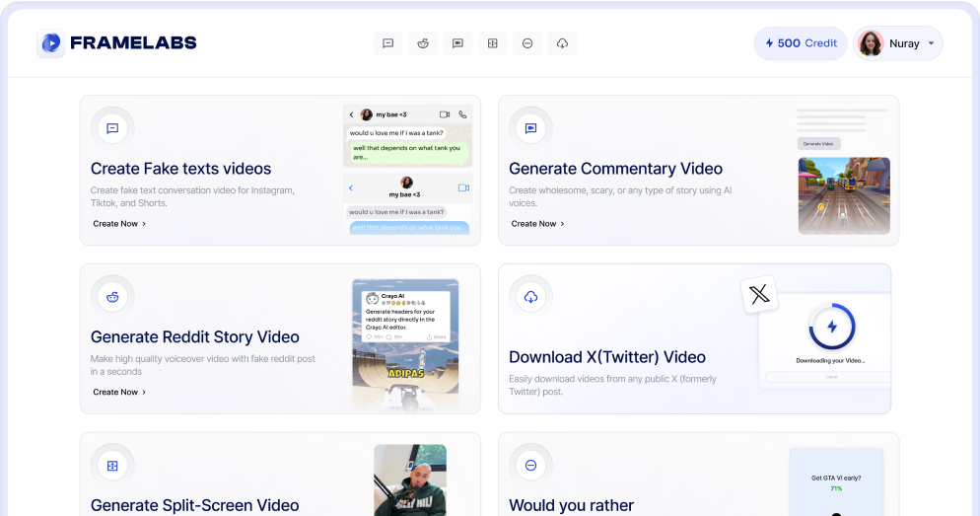Click the subway game commentary preview thumbnail
The image size is (980, 516).
(x=844, y=195)
